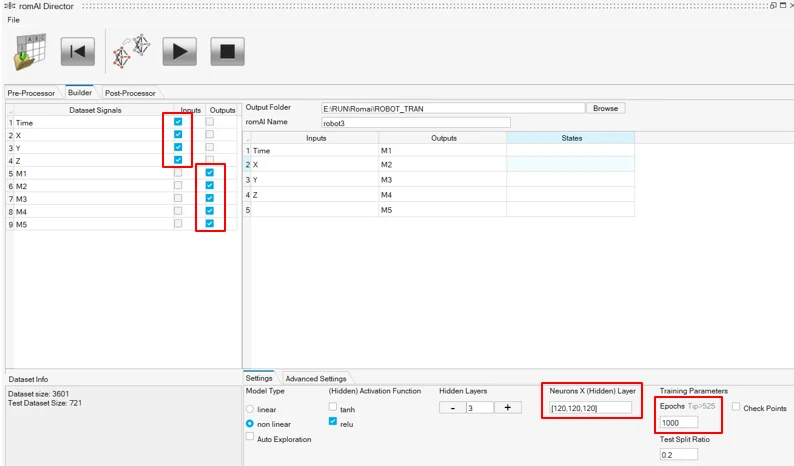The height and width of the screenshot is (466, 794).
Task: Click the neural network transfer icon
Action: [132, 51]
